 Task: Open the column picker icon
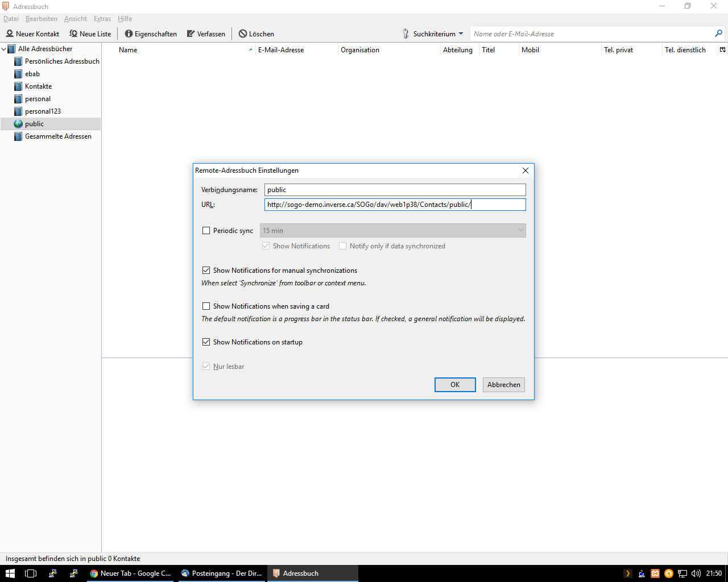(722, 50)
